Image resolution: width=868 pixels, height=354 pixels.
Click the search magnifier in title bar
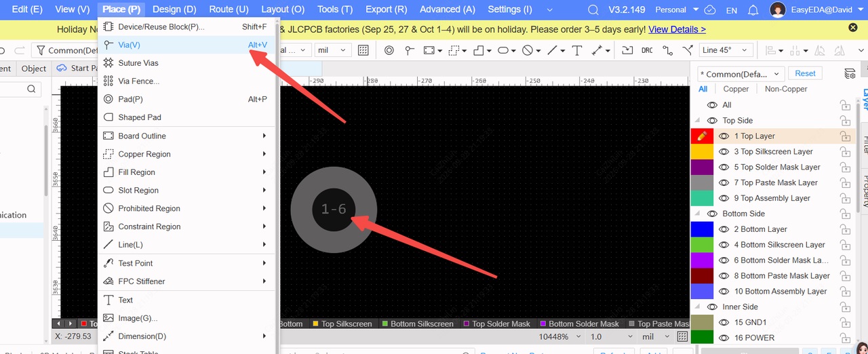[x=593, y=10]
